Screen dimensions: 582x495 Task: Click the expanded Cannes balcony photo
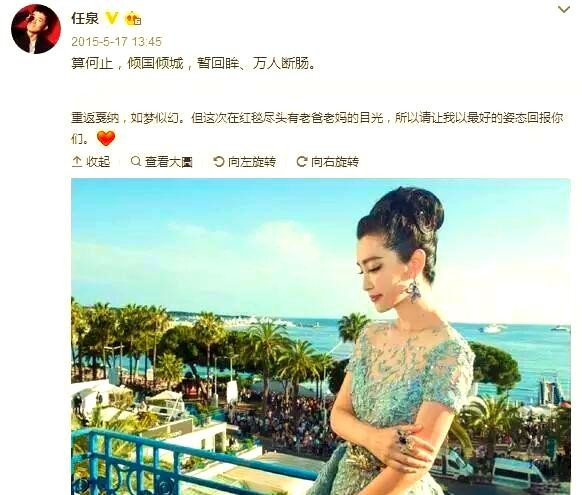click(321, 337)
